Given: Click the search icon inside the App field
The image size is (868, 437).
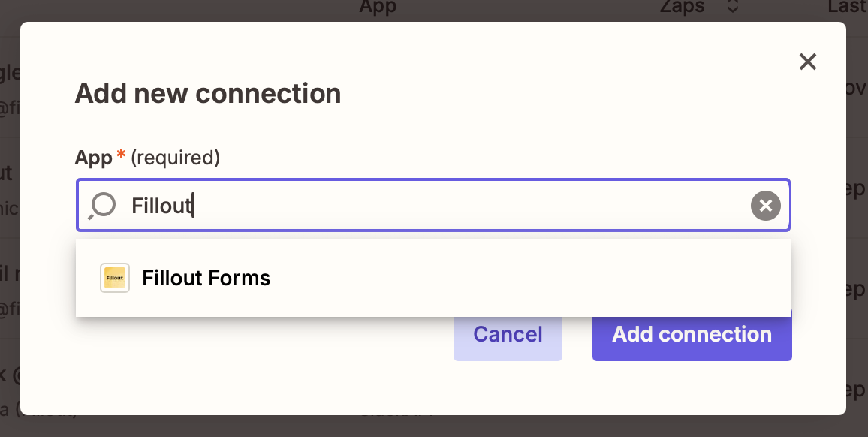Looking at the screenshot, I should tap(101, 205).
